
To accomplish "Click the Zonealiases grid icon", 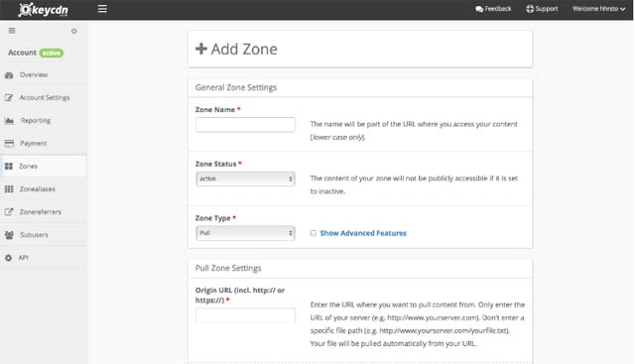I will point(9,189).
